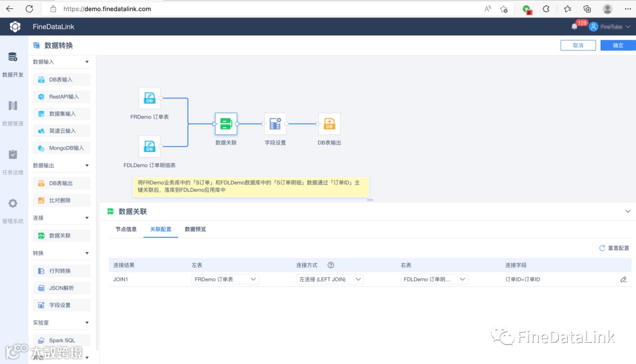Edit the 订单ID join field with pencil icon
Image resolution: width=636 pixels, height=364 pixels.
coord(624,279)
